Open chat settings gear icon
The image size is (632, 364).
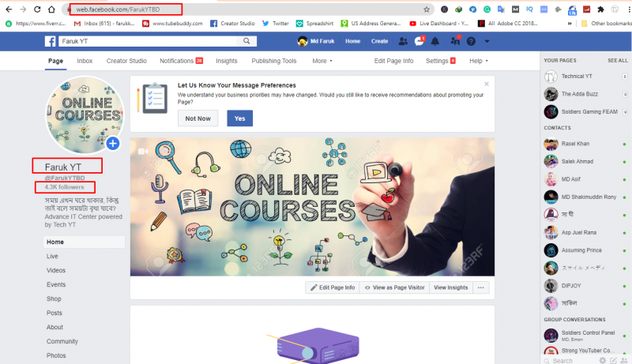(x=602, y=360)
